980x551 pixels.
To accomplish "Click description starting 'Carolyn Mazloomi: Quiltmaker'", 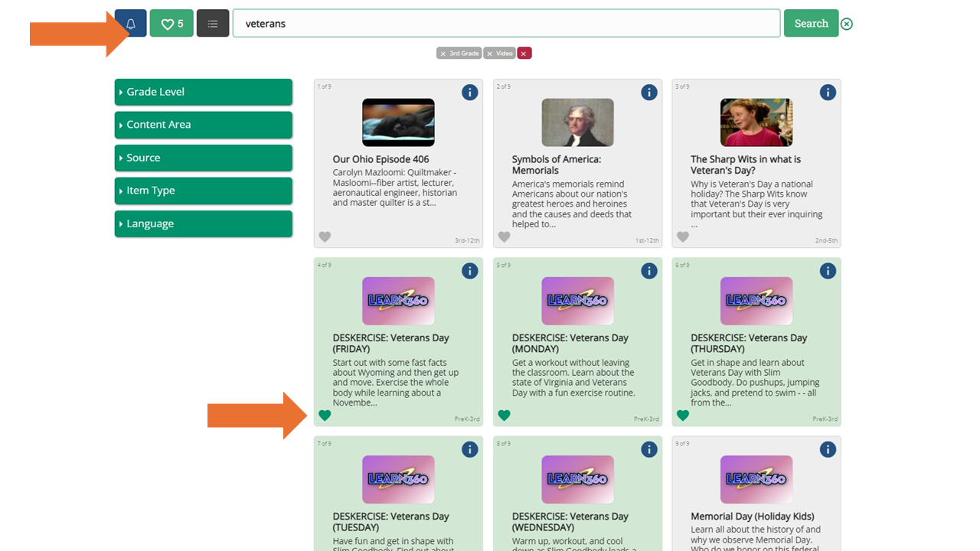I will coord(395,187).
